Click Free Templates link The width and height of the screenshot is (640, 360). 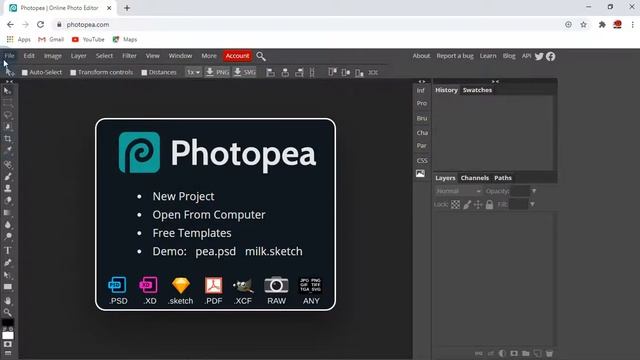pyautogui.click(x=192, y=233)
